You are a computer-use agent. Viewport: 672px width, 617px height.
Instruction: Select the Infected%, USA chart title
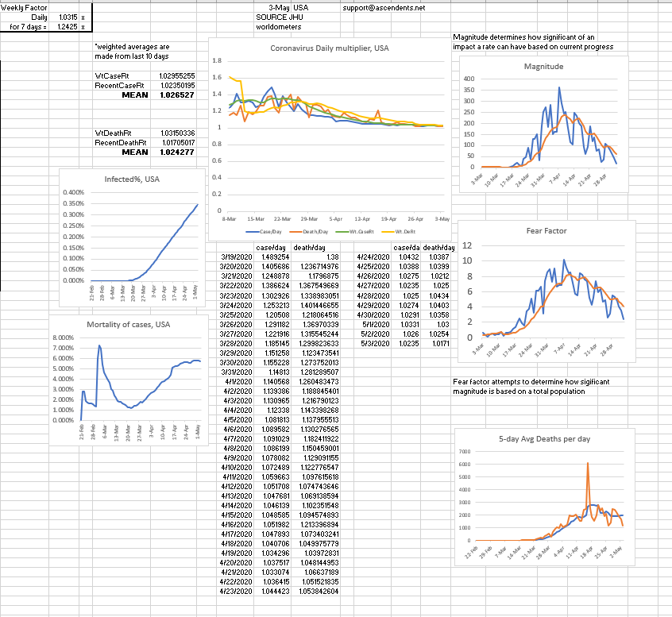tap(132, 179)
